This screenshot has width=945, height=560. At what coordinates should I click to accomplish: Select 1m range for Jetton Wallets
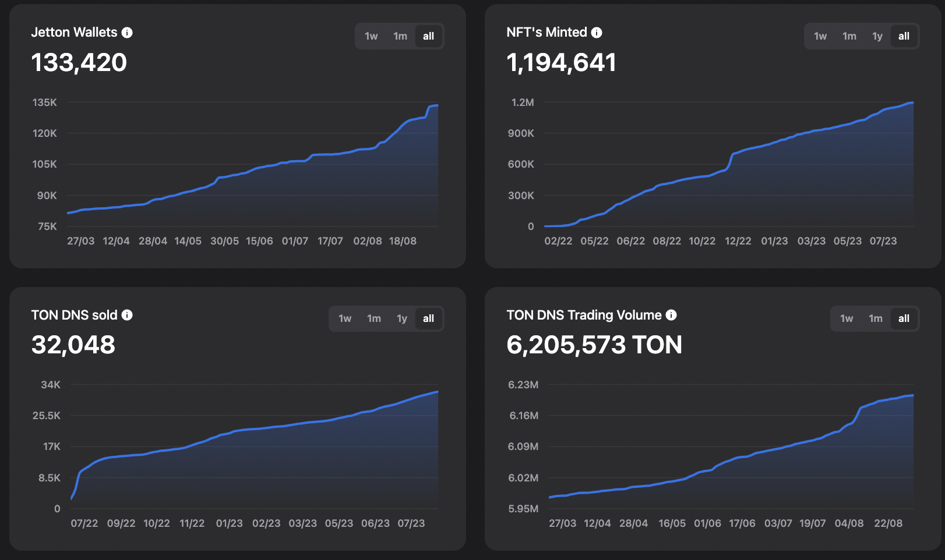(400, 36)
